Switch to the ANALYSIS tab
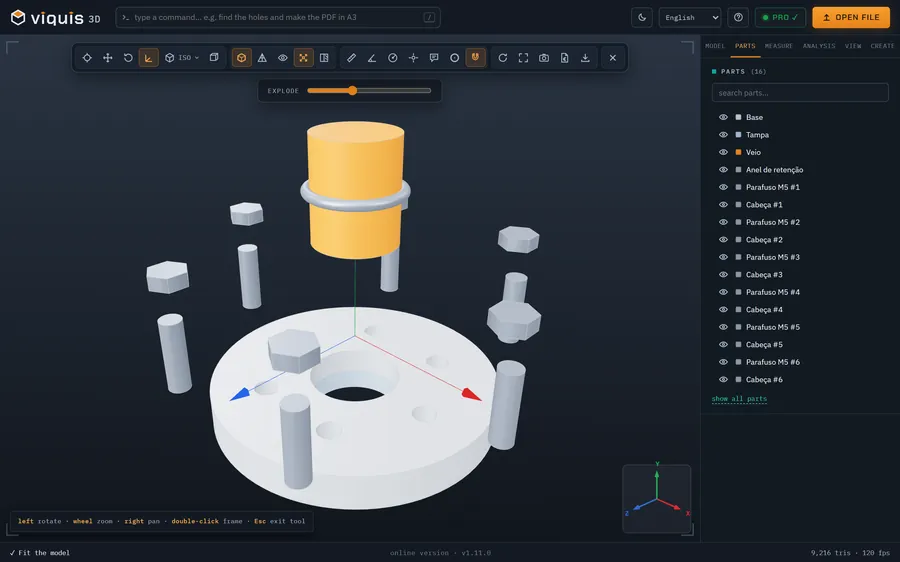900x562 pixels. tap(819, 46)
